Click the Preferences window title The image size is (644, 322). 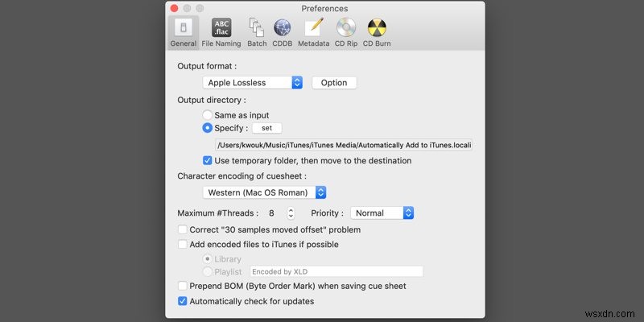pos(324,8)
